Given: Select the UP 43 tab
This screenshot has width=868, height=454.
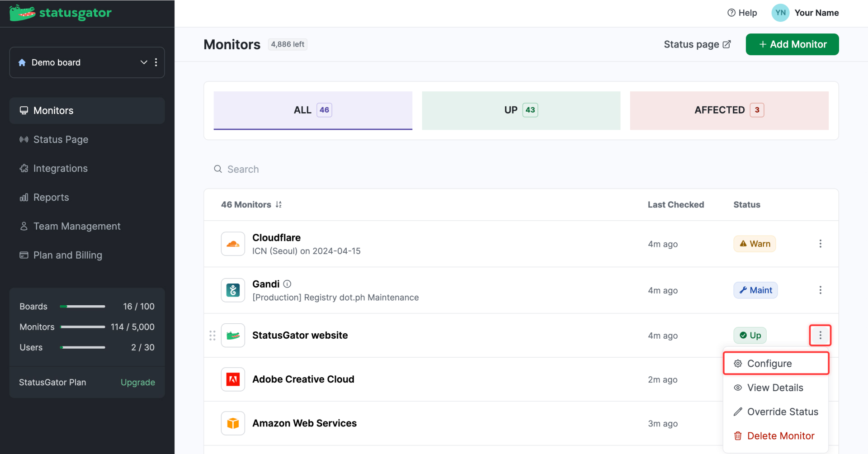Looking at the screenshot, I should tap(521, 110).
